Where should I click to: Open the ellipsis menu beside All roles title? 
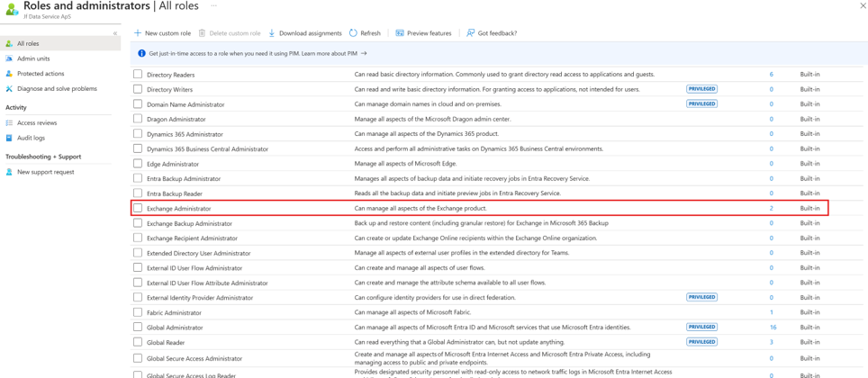213,5
